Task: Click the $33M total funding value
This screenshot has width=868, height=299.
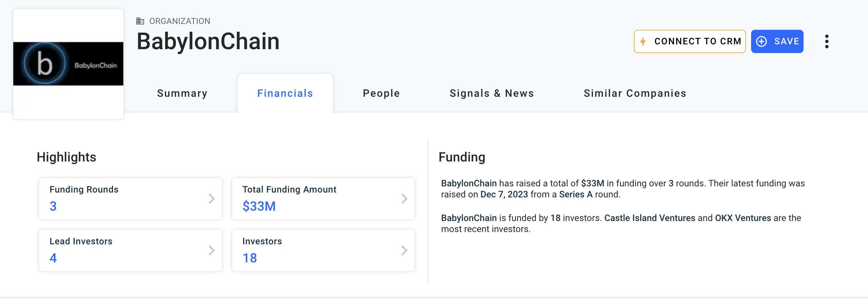Action: [x=259, y=206]
